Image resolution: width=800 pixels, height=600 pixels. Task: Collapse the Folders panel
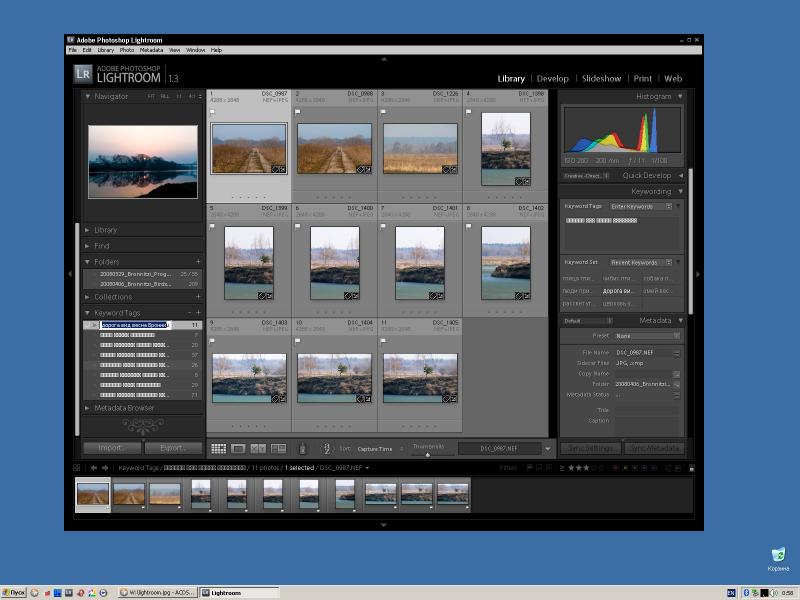pyautogui.click(x=88, y=262)
